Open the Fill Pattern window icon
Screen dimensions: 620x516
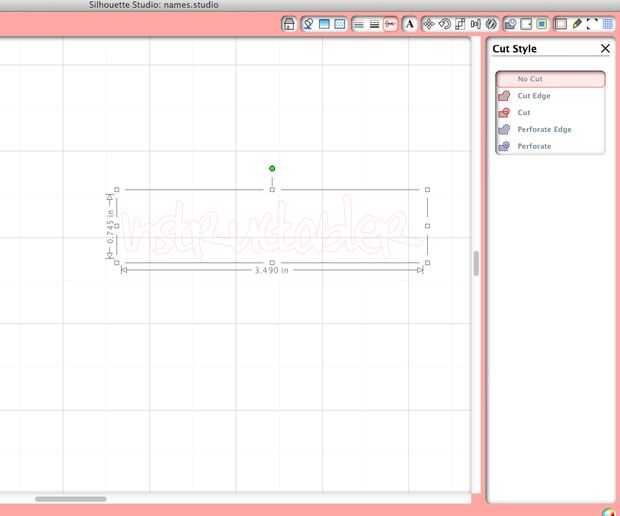(340, 24)
